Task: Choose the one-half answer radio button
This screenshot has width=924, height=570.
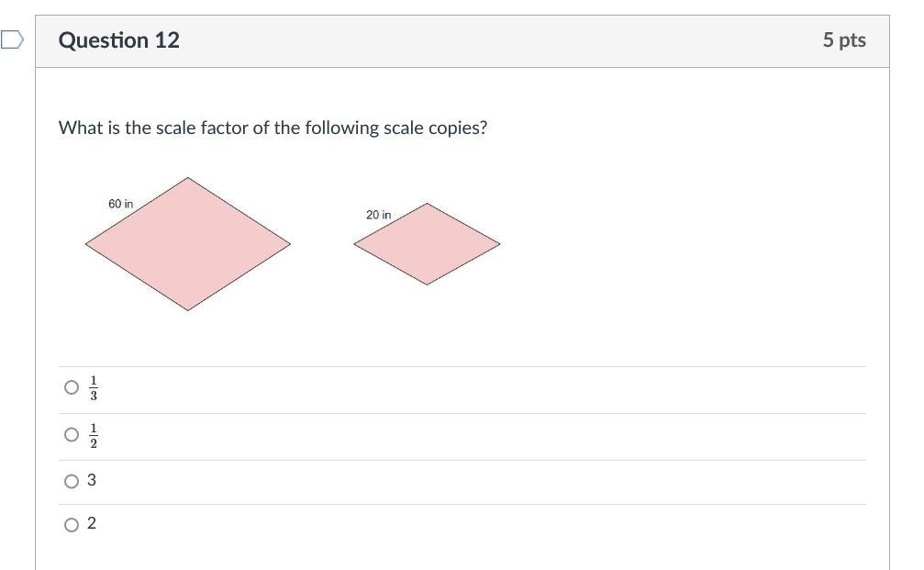Action: [x=72, y=434]
